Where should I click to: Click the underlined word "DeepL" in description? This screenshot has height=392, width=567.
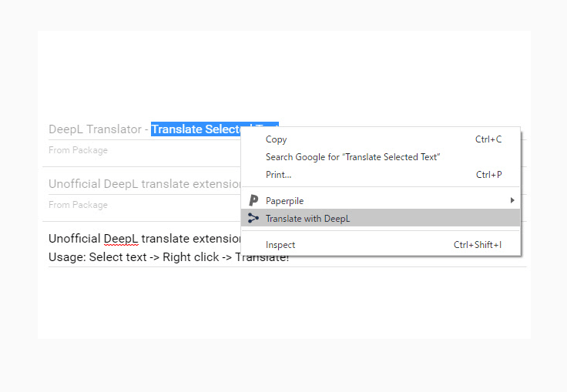point(121,239)
